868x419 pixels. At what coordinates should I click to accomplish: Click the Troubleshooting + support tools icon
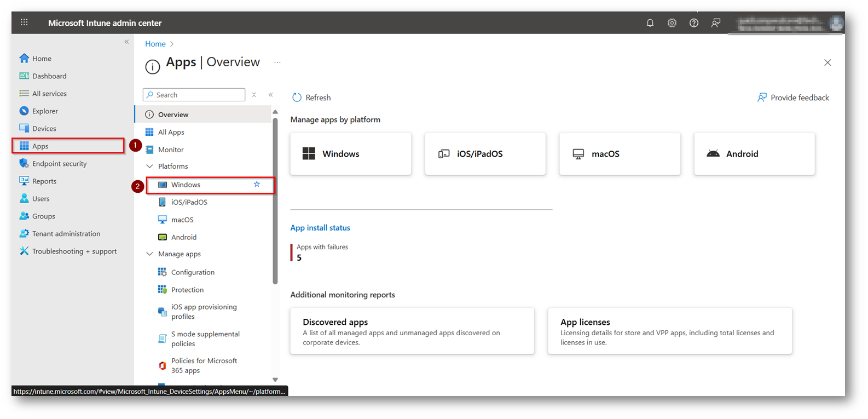pyautogui.click(x=24, y=251)
